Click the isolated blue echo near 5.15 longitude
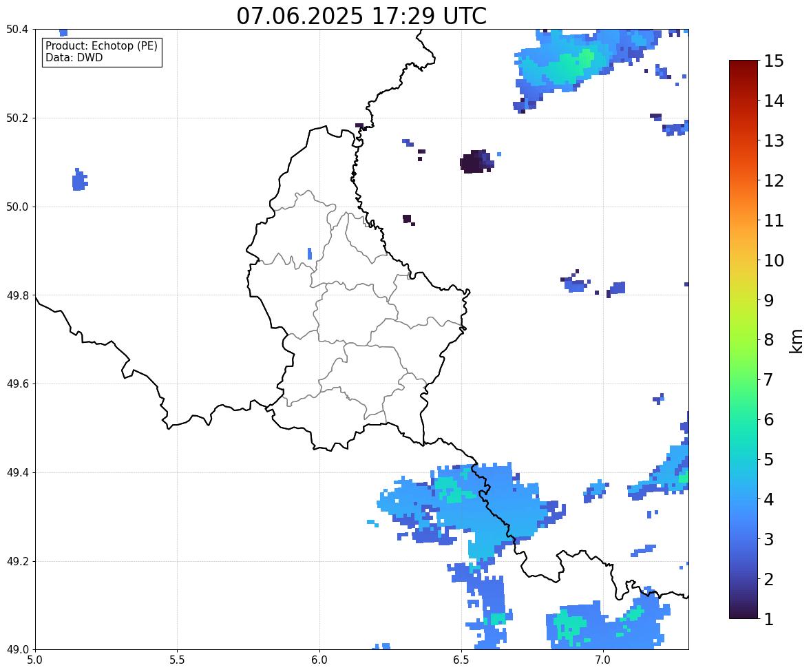Viewport: 811px width, 672px height. tap(79, 180)
